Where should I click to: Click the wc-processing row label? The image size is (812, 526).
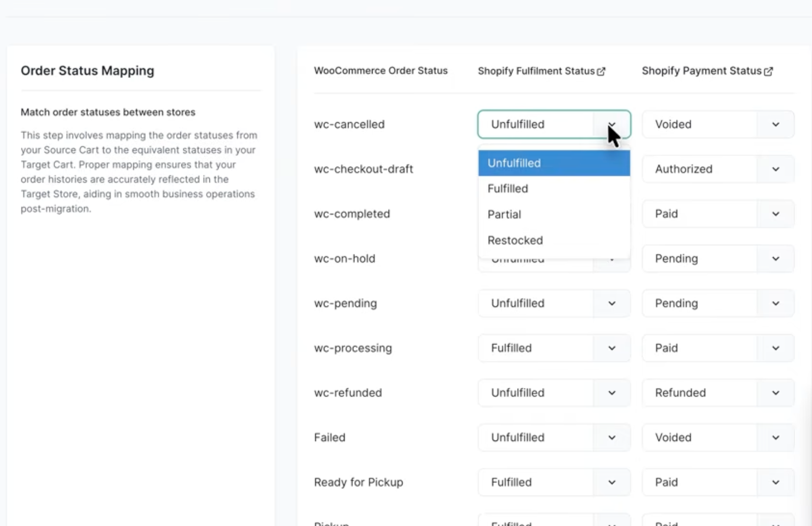click(353, 348)
